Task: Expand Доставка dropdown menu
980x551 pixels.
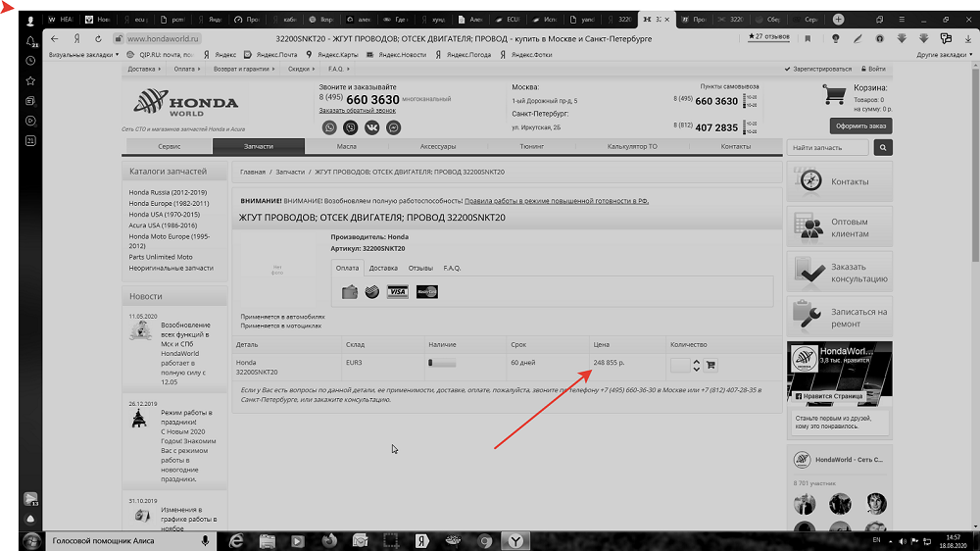Action: [144, 69]
